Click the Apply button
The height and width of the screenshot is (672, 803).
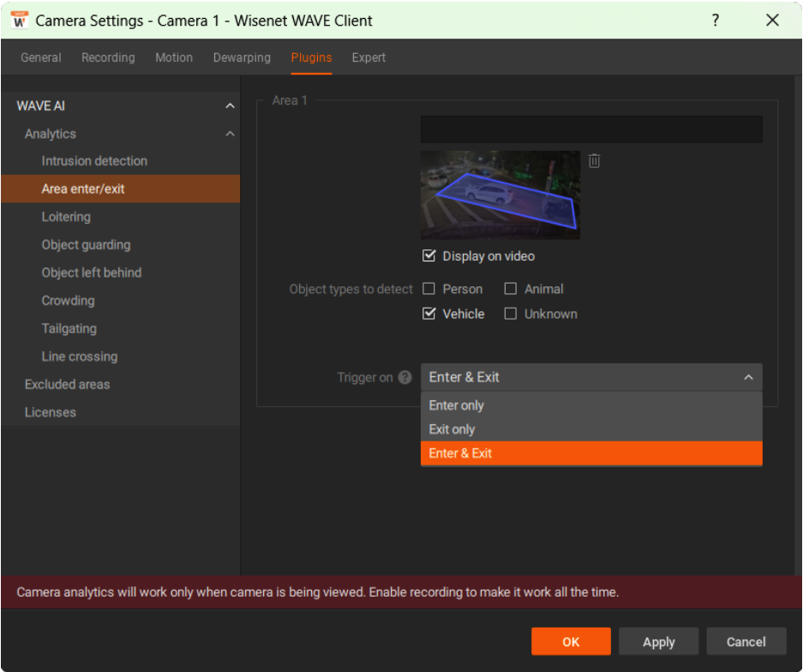658,641
